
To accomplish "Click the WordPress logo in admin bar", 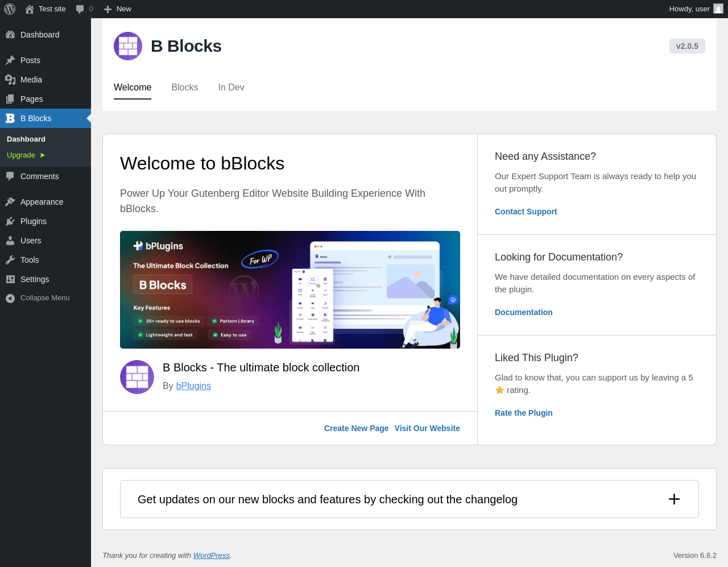I will pyautogui.click(x=10, y=9).
